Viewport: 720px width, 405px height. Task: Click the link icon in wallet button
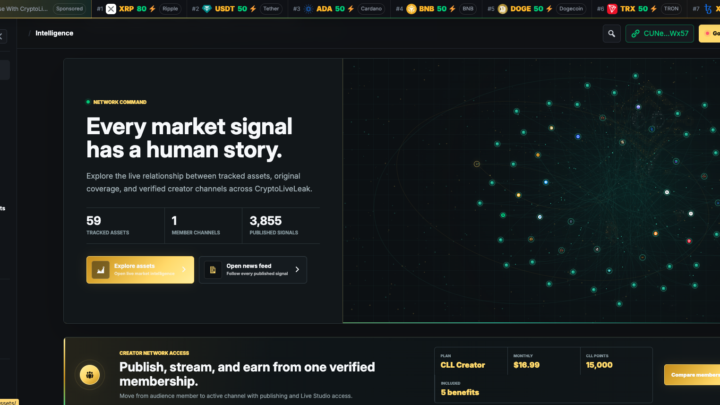635,34
